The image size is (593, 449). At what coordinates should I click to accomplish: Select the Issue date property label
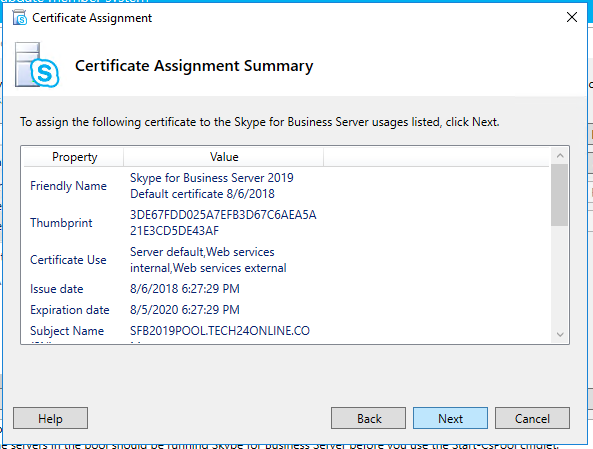[x=57, y=289]
